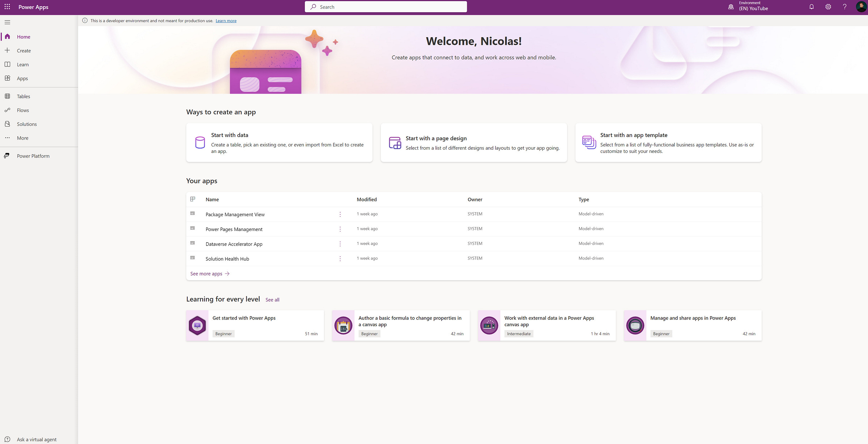Click the Create plus icon
This screenshot has height=444, width=868.
coord(7,50)
